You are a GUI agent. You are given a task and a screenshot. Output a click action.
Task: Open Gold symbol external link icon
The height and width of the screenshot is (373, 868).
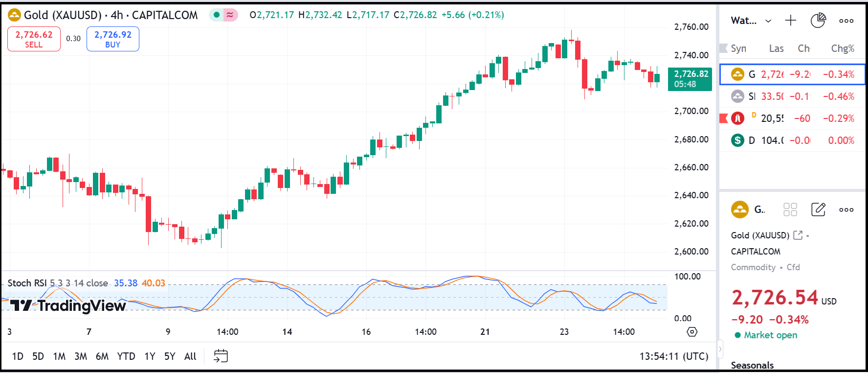[798, 235]
